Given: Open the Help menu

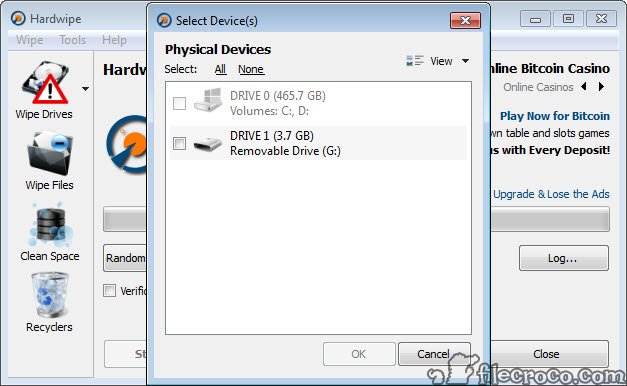Looking at the screenshot, I should (114, 40).
